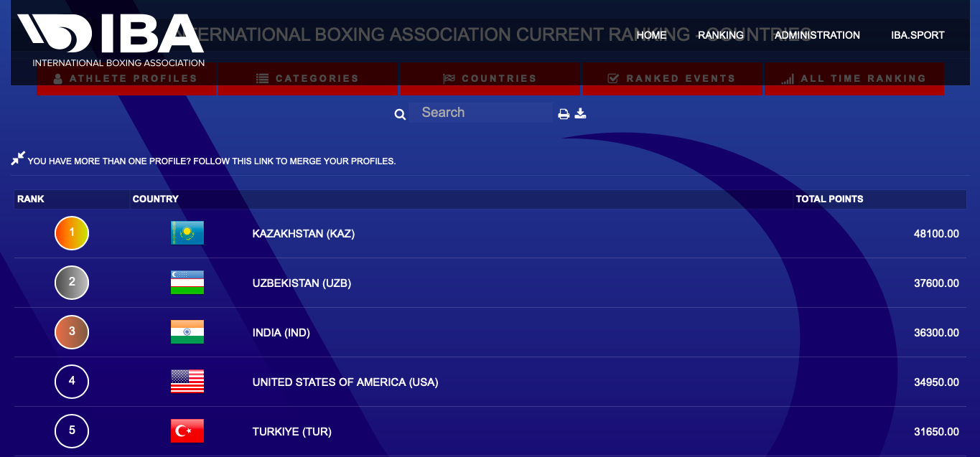Click the Turkiye flag icon
The height and width of the screenshot is (457, 980).
[x=187, y=431]
